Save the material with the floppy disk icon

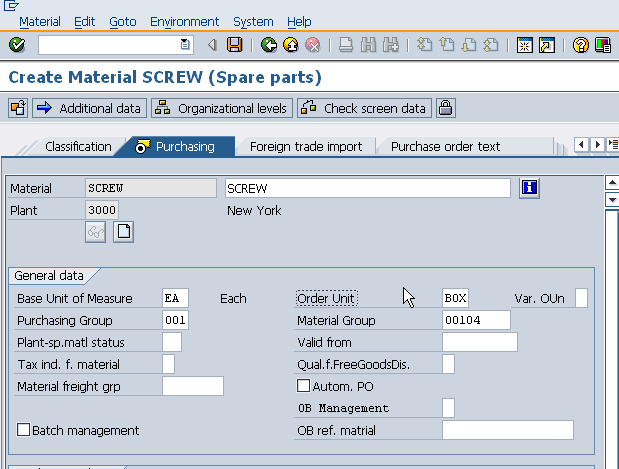(x=234, y=45)
